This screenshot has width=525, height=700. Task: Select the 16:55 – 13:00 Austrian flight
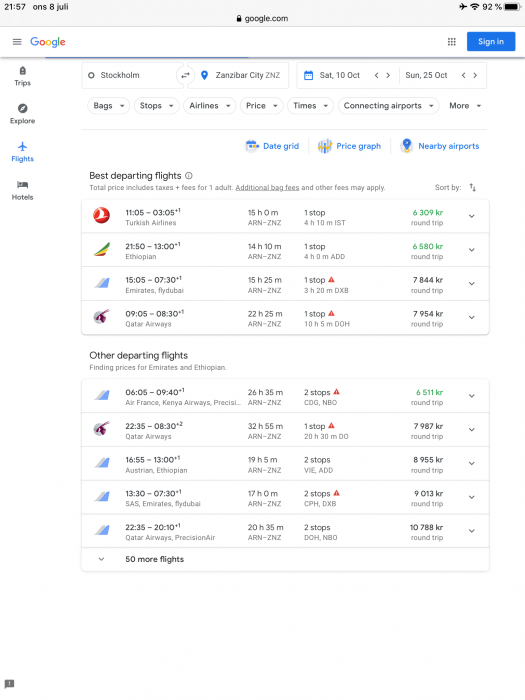click(x=285, y=464)
